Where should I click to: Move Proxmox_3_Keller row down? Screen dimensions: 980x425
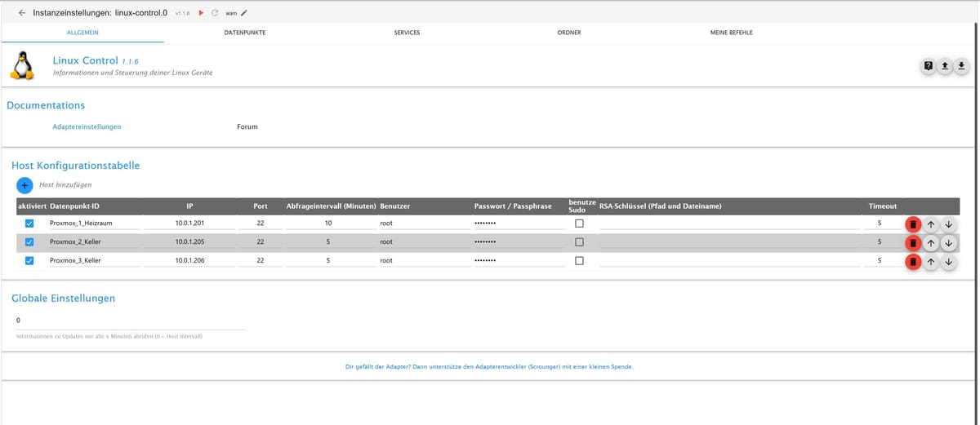(948, 261)
